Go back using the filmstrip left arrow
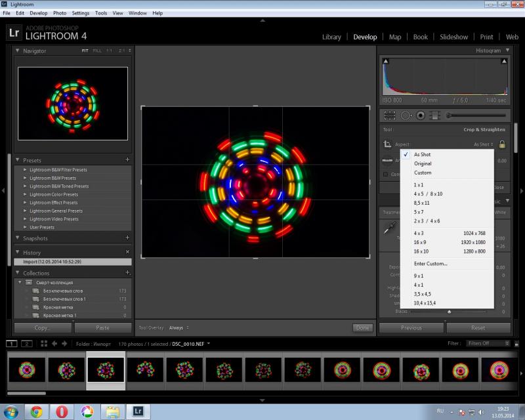525x420 pixels. coord(54,344)
